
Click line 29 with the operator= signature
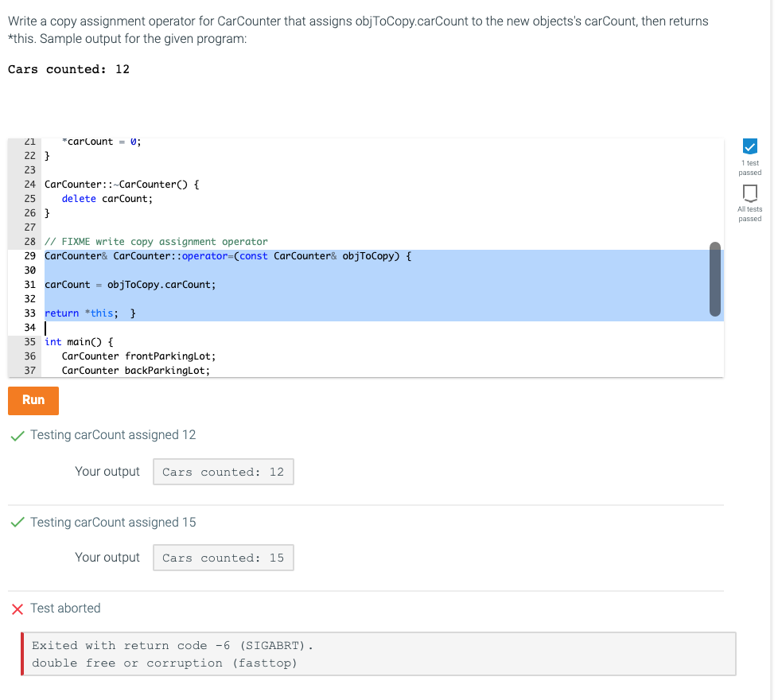point(228,256)
